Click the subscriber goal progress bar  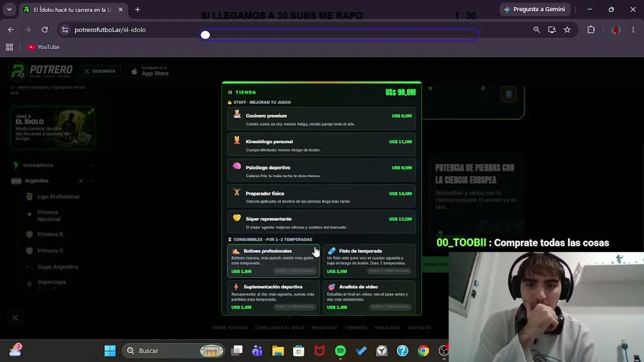339,35
